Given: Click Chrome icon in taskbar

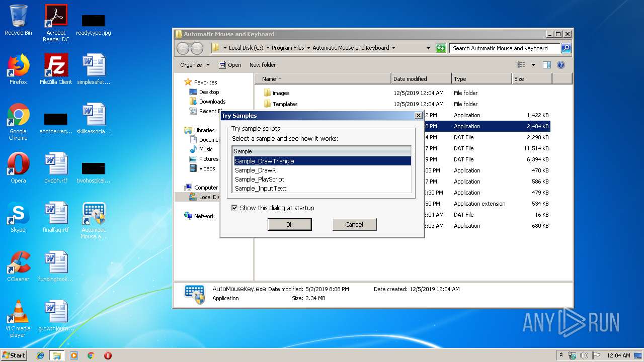Looking at the screenshot, I should click(x=91, y=355).
